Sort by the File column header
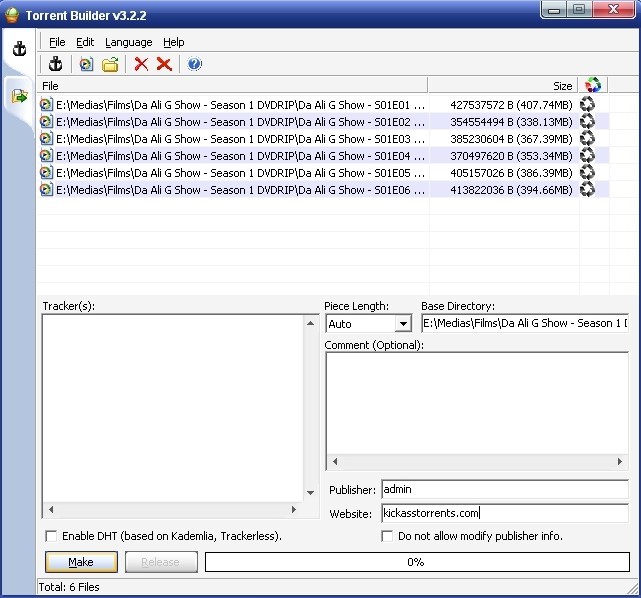The width and height of the screenshot is (641, 598). point(233,86)
